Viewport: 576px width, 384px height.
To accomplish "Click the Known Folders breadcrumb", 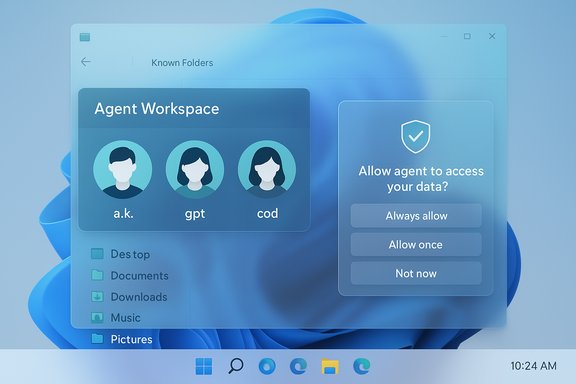I will pos(182,63).
